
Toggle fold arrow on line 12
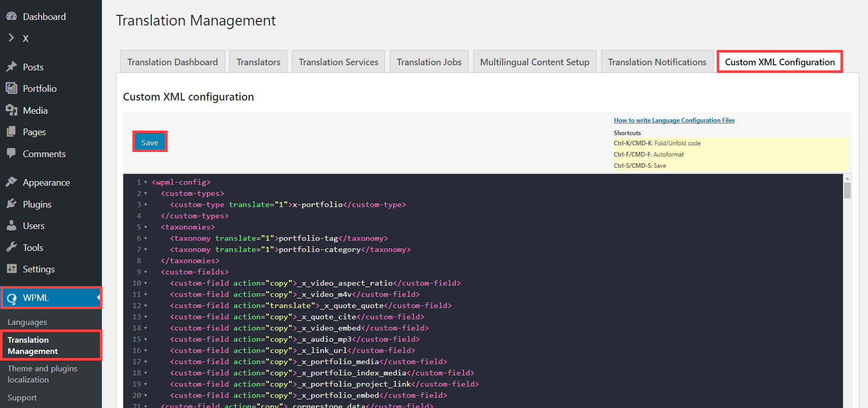point(146,305)
